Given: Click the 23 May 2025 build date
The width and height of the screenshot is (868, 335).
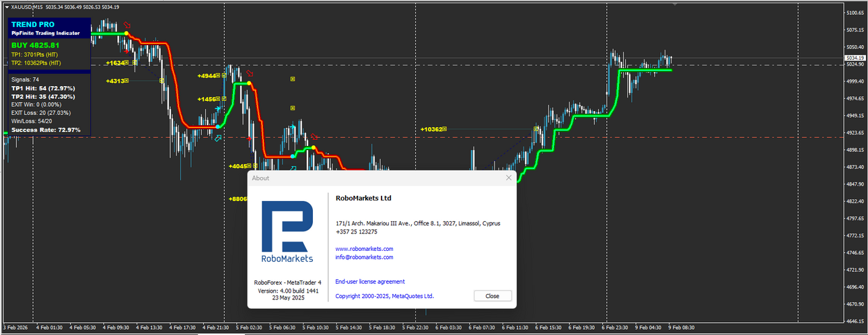Looking at the screenshot, I should pos(287,297).
